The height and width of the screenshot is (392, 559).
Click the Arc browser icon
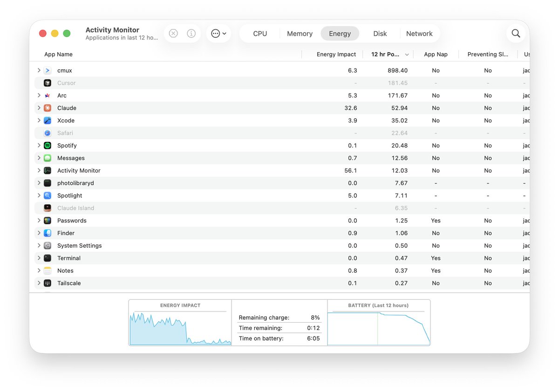(48, 95)
